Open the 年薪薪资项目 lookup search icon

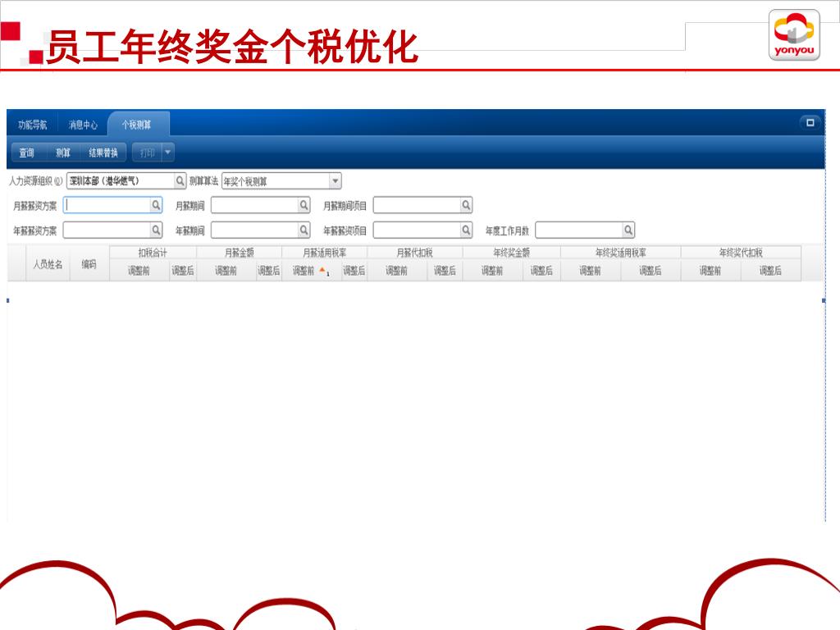point(466,231)
